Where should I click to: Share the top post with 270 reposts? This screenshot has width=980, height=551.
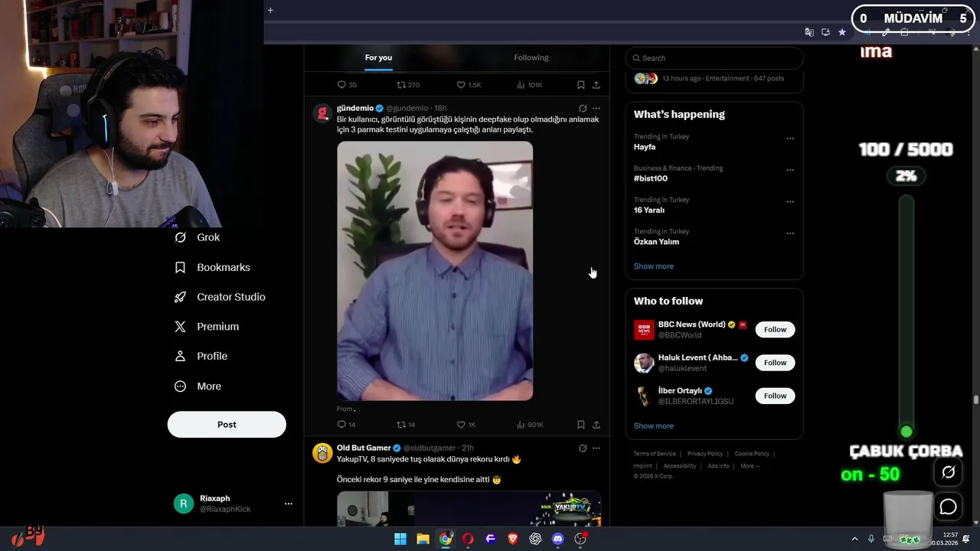pyautogui.click(x=596, y=85)
